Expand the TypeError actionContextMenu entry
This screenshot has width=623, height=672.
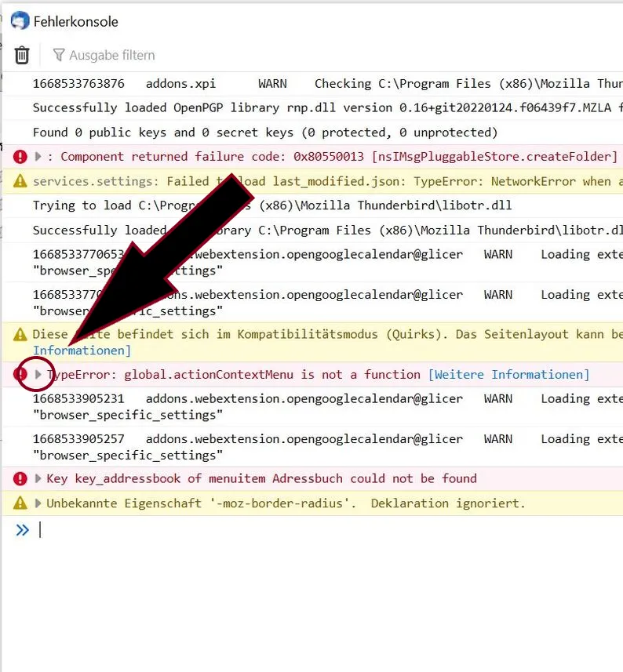pos(38,375)
